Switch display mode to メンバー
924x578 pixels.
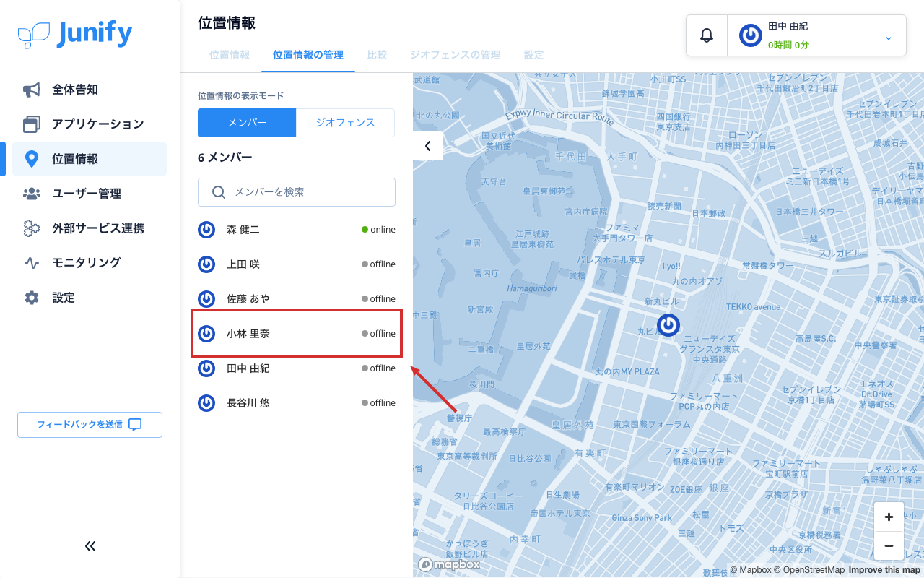coord(247,123)
